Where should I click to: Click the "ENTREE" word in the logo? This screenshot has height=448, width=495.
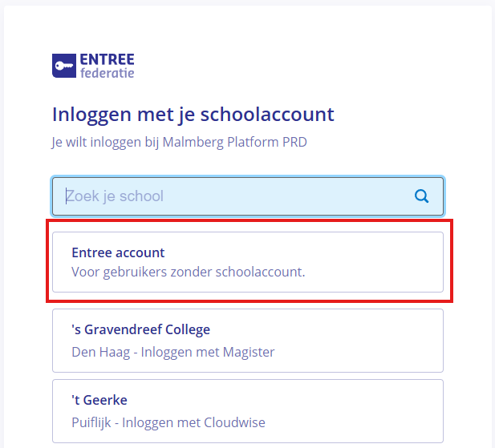107,59
